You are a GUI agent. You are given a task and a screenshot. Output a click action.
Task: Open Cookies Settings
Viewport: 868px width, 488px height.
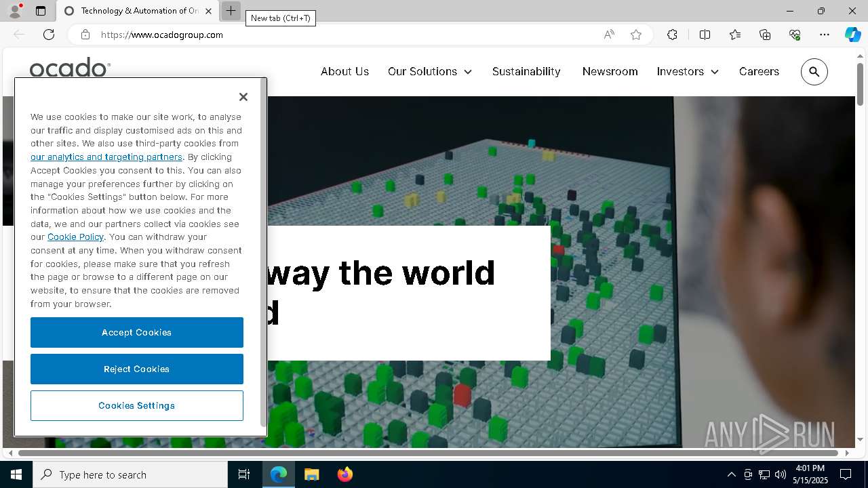(137, 405)
